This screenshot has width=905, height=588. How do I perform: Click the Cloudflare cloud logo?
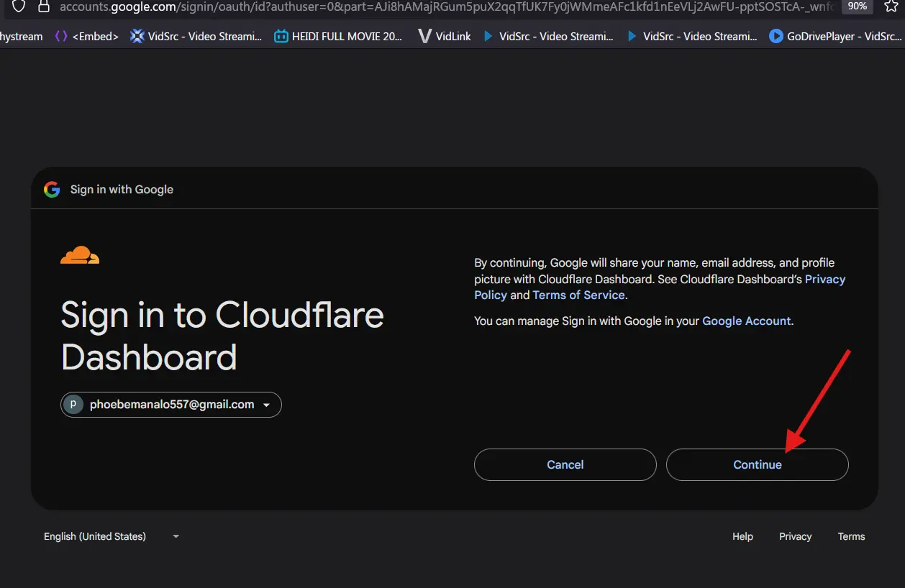pyautogui.click(x=80, y=255)
